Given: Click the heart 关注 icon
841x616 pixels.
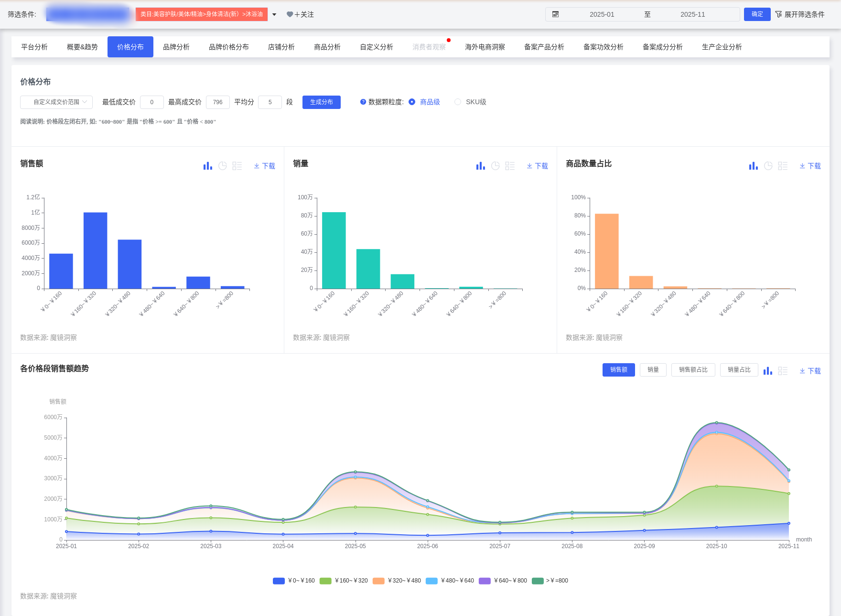Looking at the screenshot, I should coord(290,14).
